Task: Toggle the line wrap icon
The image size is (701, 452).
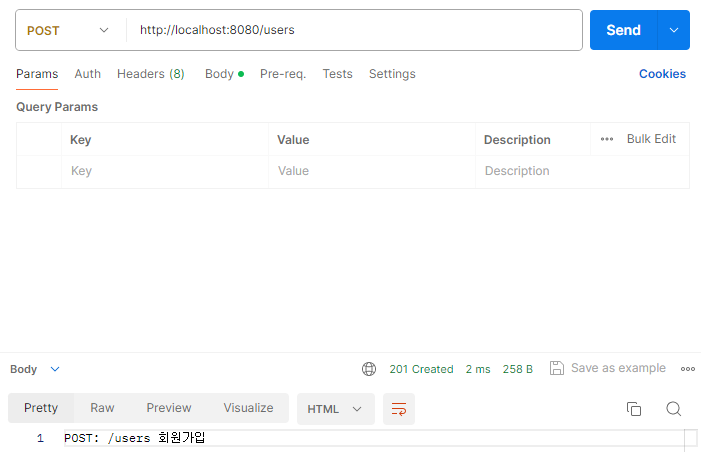Action: point(399,409)
